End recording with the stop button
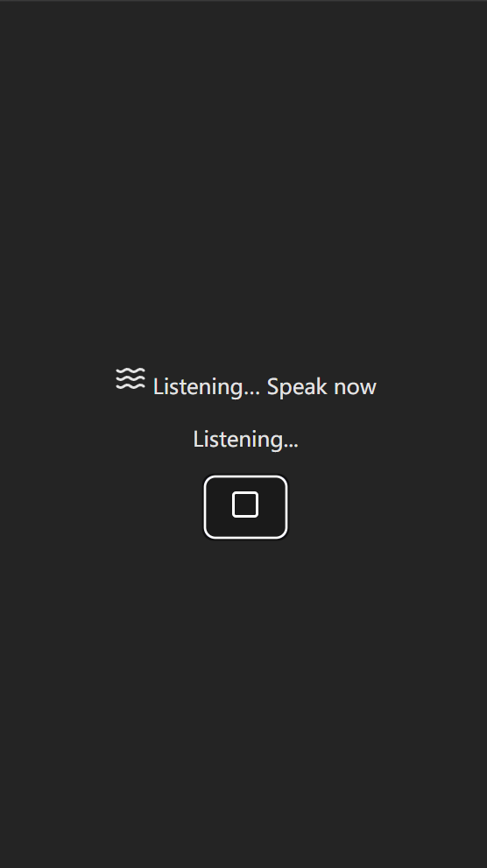The image size is (487, 868). click(246, 506)
